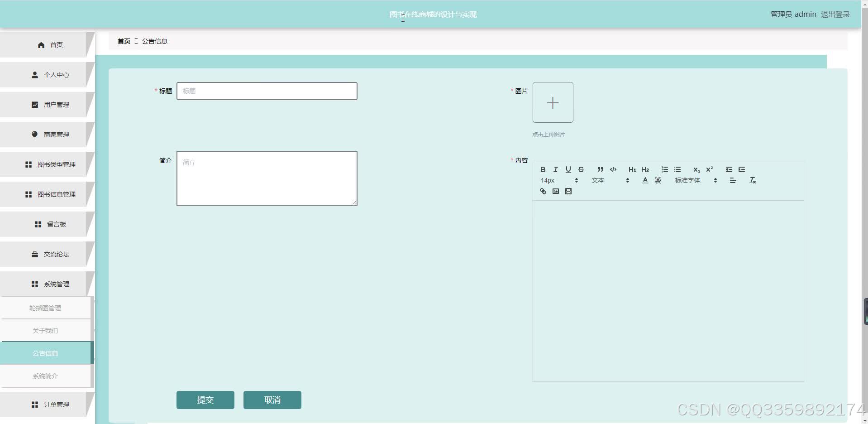
Task: Apply Heading 2 style
Action: [x=645, y=169]
